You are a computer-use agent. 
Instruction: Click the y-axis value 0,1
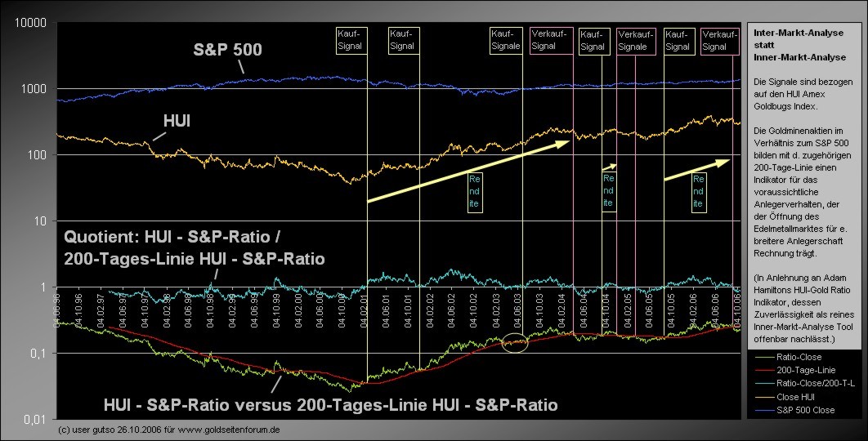(x=38, y=354)
